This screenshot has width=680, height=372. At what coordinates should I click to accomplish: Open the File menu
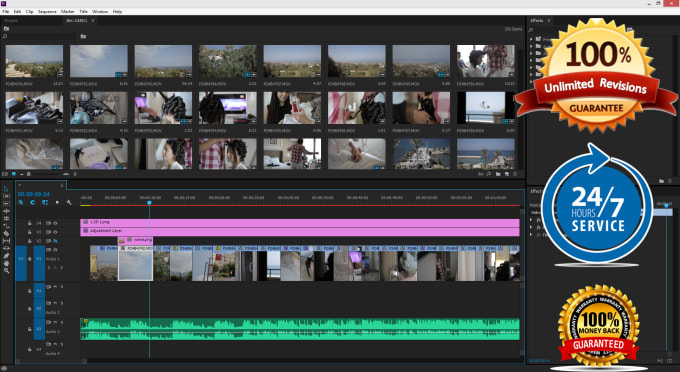[x=6, y=12]
